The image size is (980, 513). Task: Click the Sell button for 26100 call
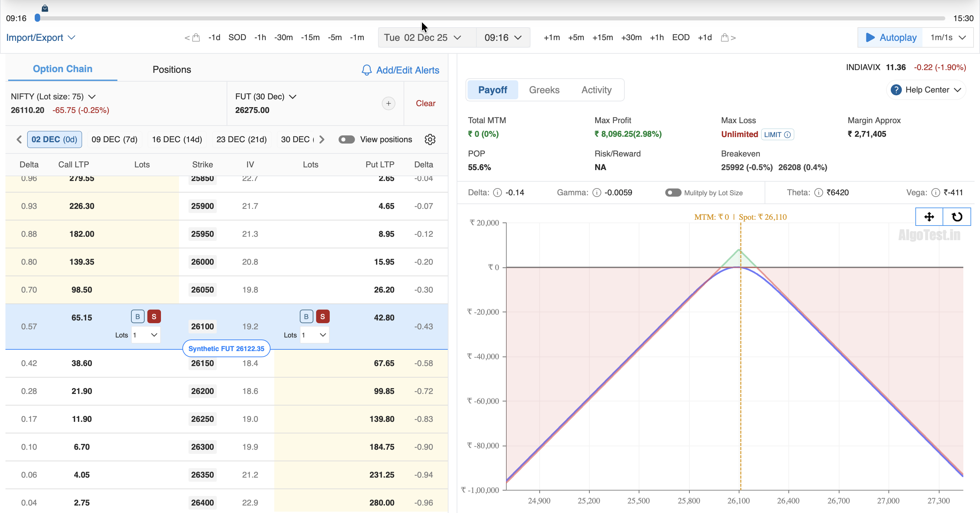coord(154,316)
